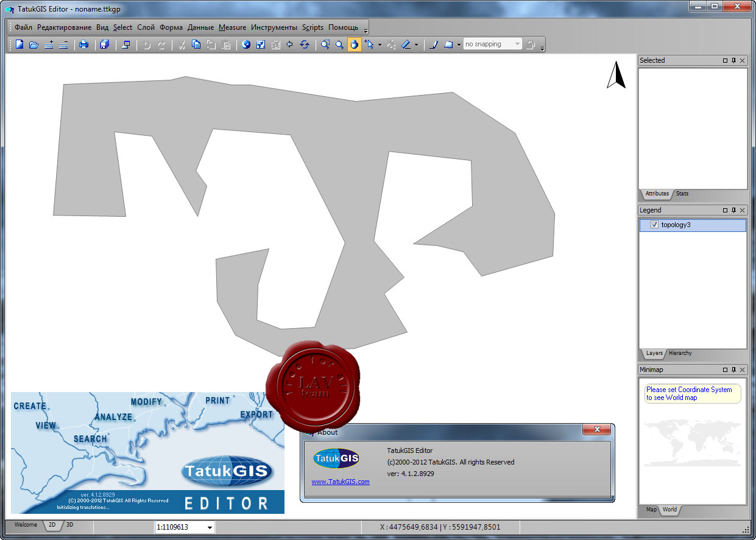This screenshot has width=756, height=540.
Task: Click the Print icon in toolbar
Action: pos(84,44)
